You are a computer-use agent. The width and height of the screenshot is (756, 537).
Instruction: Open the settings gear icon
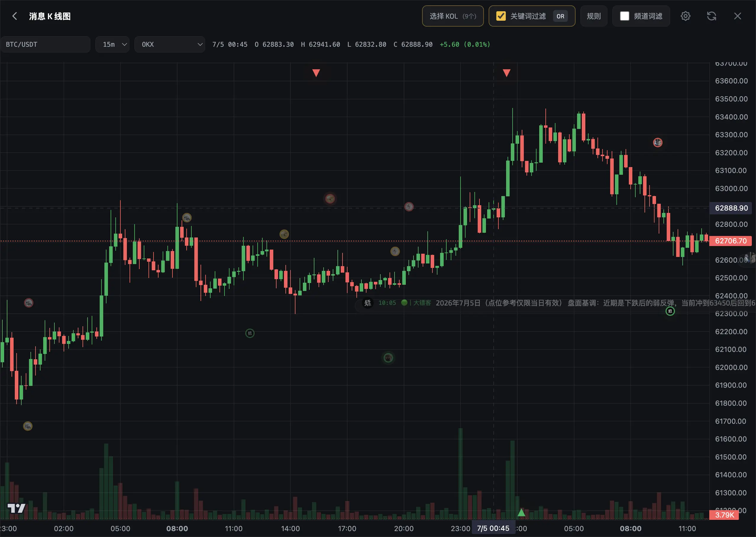pos(686,16)
